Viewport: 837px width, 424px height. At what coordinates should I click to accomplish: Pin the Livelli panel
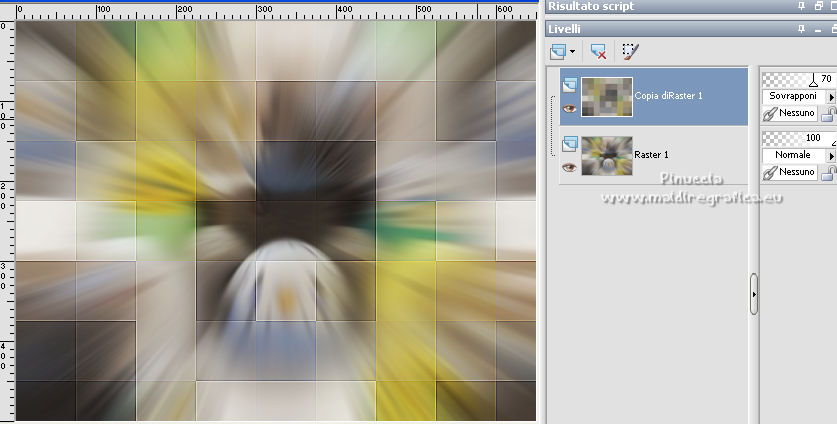[801, 29]
